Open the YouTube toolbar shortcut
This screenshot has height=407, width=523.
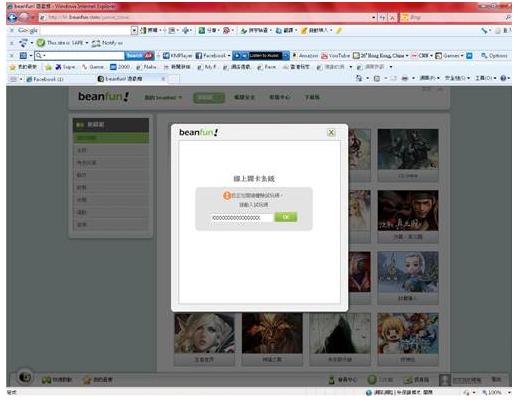coord(336,56)
